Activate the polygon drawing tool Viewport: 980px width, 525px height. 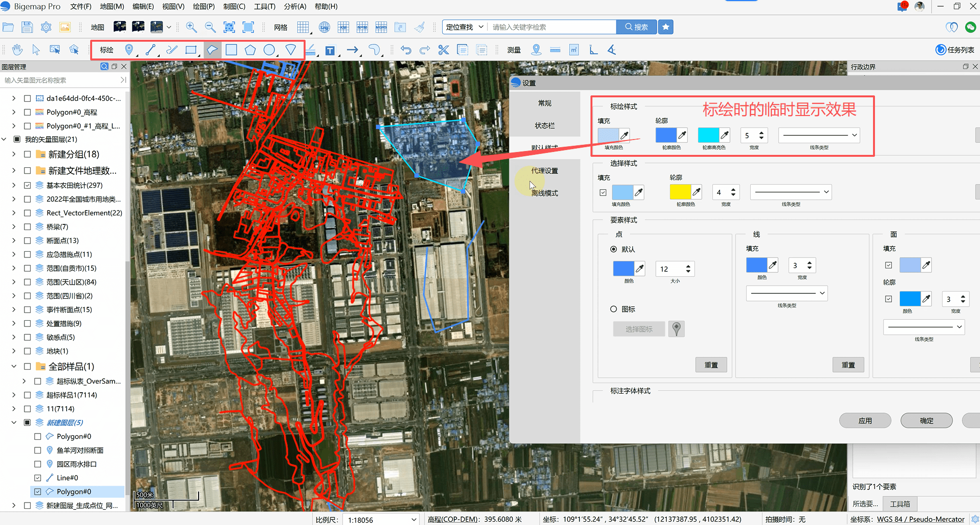point(212,50)
